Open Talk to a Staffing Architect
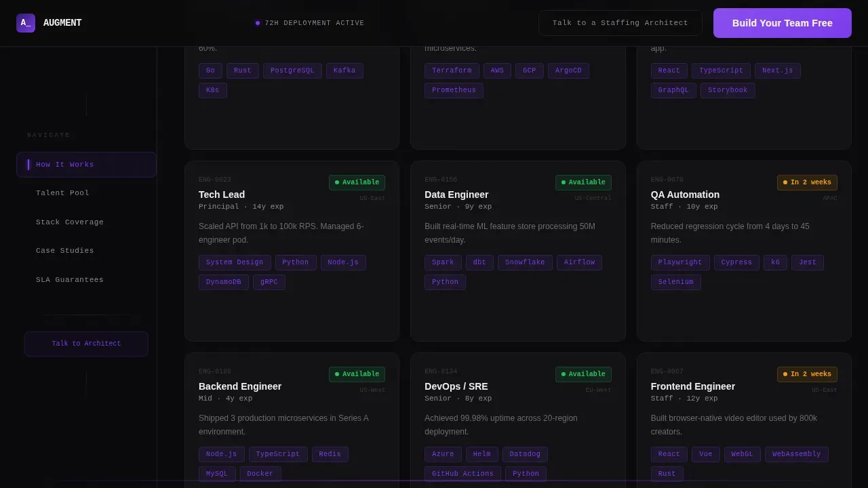The width and height of the screenshot is (868, 488). 620,23
